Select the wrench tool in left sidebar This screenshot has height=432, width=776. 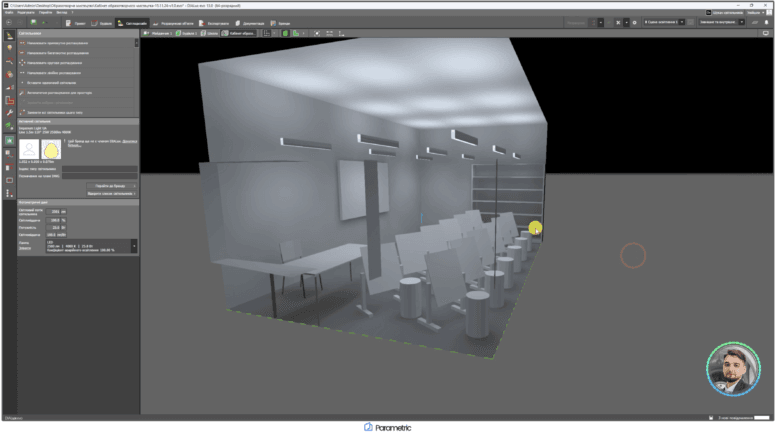point(9,113)
